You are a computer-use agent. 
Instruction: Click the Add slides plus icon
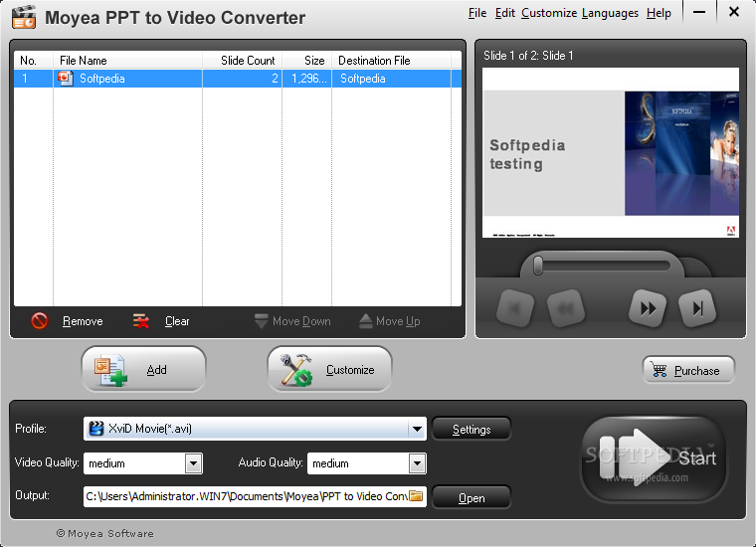[110, 370]
